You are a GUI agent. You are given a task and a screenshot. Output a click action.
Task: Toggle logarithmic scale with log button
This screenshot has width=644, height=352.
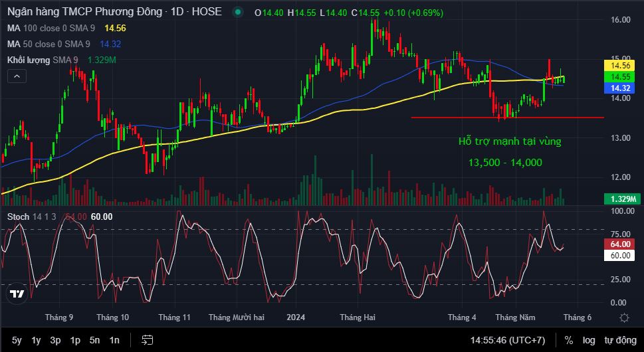click(589, 340)
